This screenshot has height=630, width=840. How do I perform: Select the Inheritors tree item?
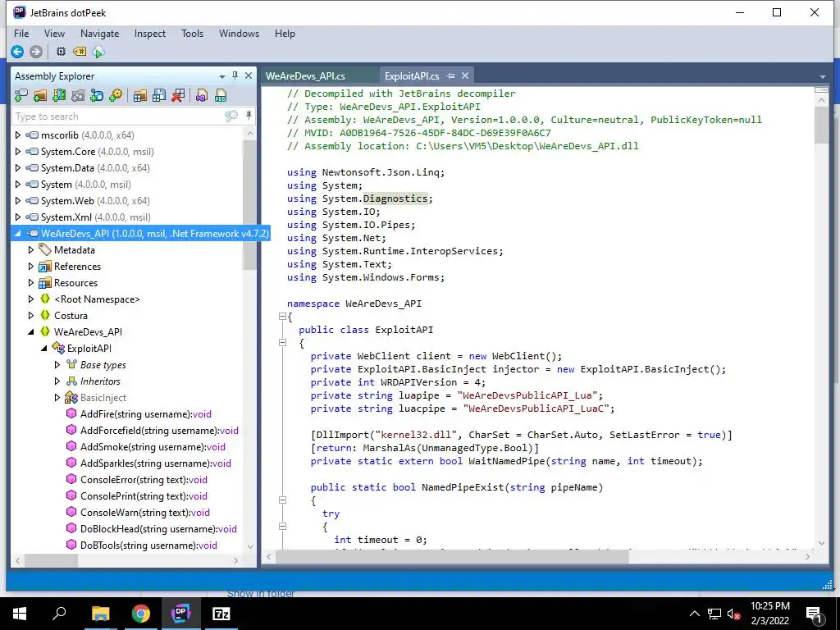100,381
